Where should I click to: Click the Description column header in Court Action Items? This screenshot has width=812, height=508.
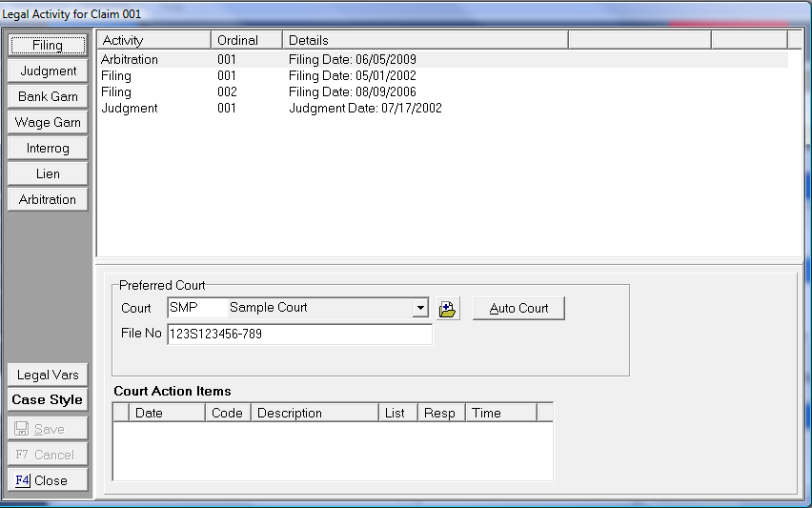(x=314, y=413)
